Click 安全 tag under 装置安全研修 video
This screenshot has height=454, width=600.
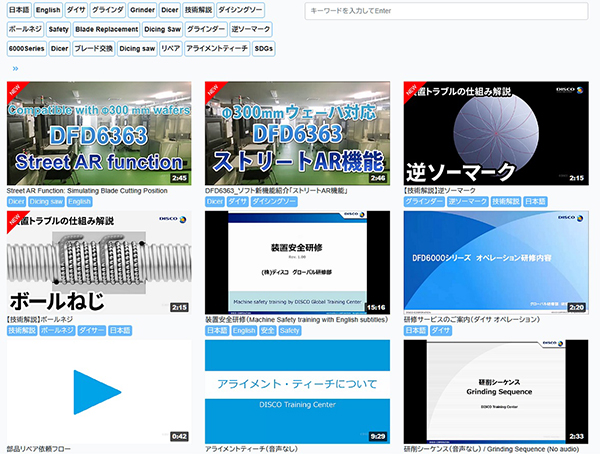click(267, 330)
